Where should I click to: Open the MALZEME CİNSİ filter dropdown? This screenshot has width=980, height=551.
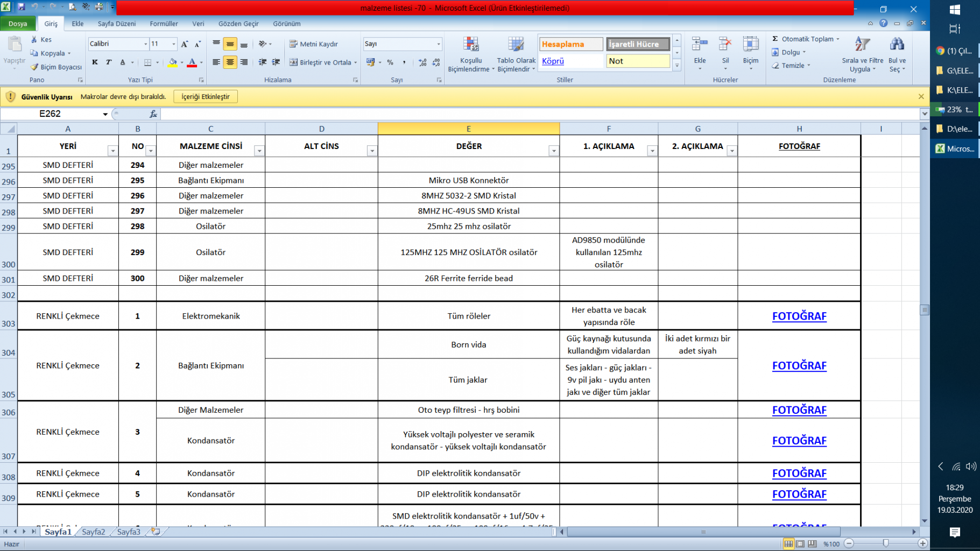coord(259,151)
